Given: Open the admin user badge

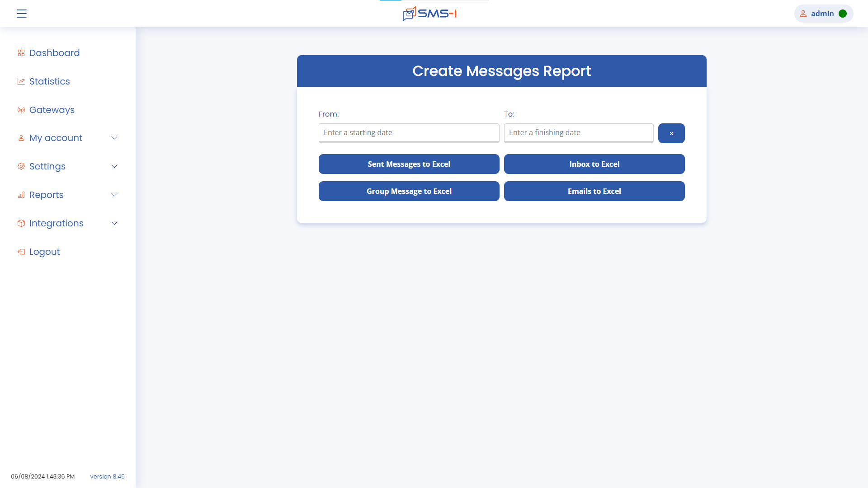Looking at the screenshot, I should [x=824, y=14].
